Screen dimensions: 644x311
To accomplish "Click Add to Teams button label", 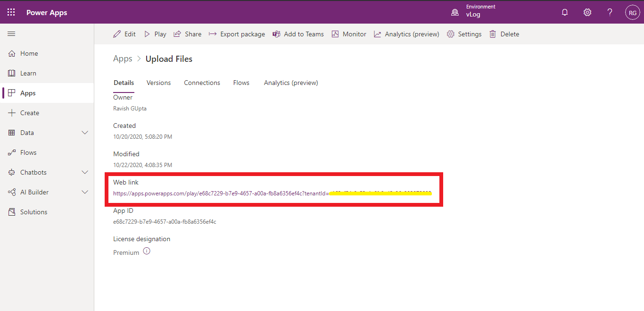I will 304,34.
